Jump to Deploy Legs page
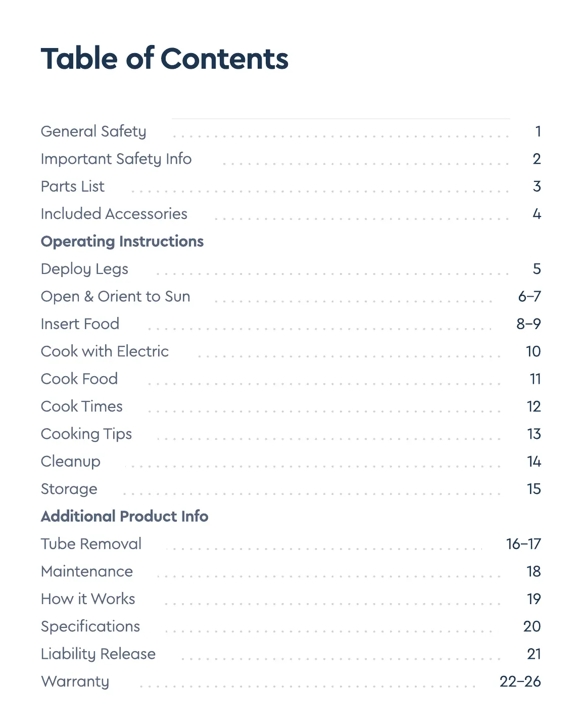Viewport: 582px width, 728px height. [84, 269]
